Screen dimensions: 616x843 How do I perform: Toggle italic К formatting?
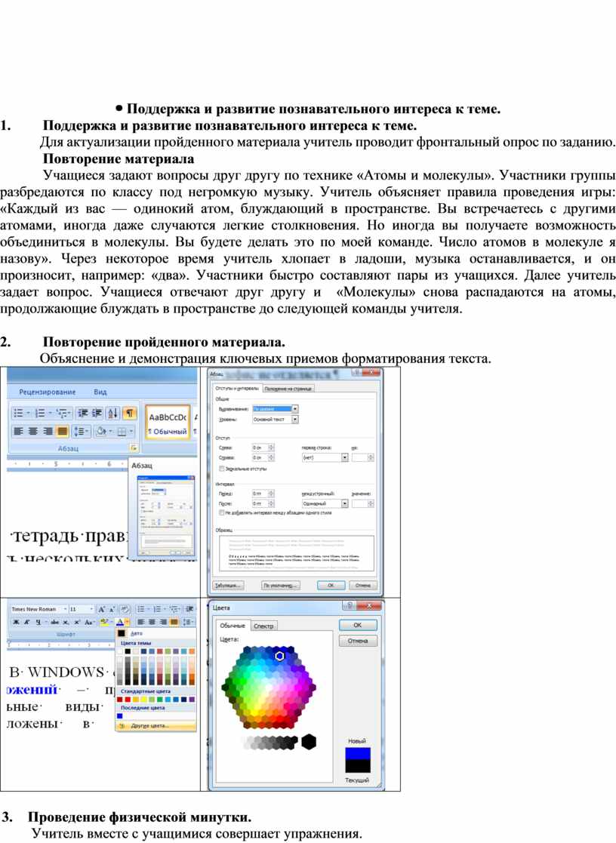point(27,622)
